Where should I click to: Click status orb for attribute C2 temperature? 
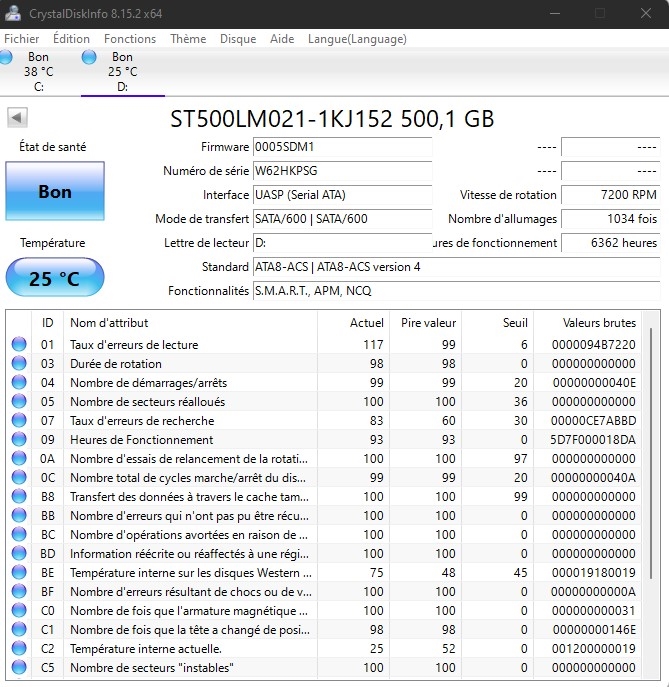tap(19, 649)
